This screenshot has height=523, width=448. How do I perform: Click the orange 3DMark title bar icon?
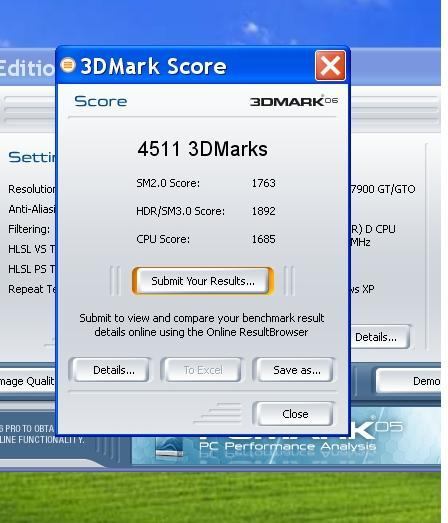(68, 65)
